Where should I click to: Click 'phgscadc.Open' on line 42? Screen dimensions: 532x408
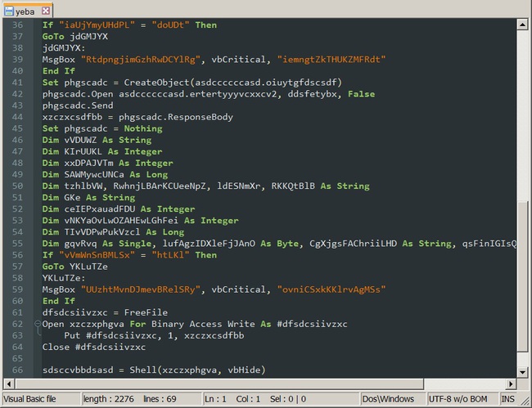(x=78, y=94)
